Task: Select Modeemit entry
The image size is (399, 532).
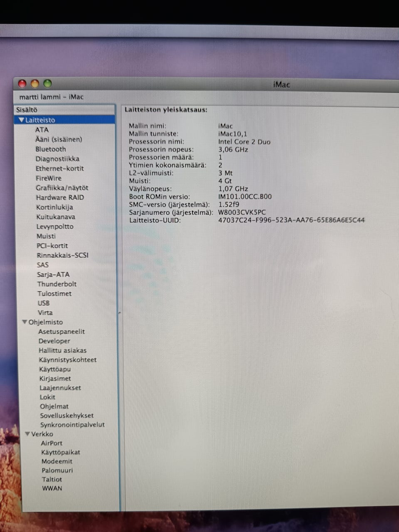Action: click(57, 461)
